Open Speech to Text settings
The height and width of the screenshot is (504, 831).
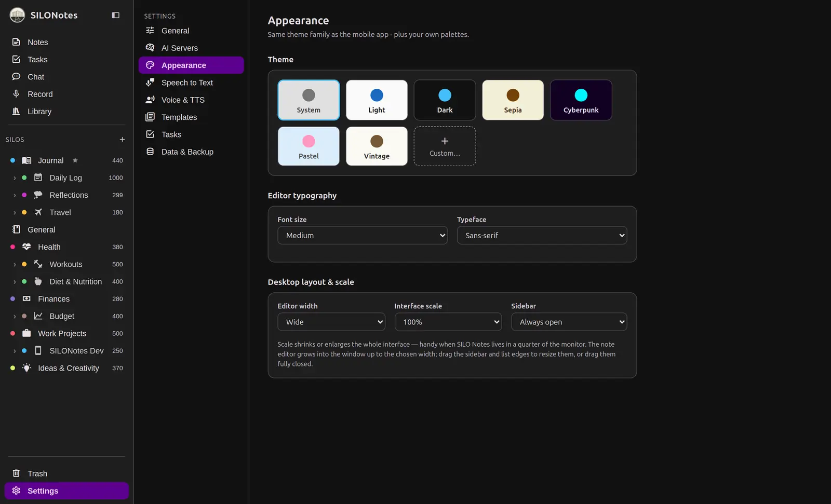pyautogui.click(x=191, y=83)
